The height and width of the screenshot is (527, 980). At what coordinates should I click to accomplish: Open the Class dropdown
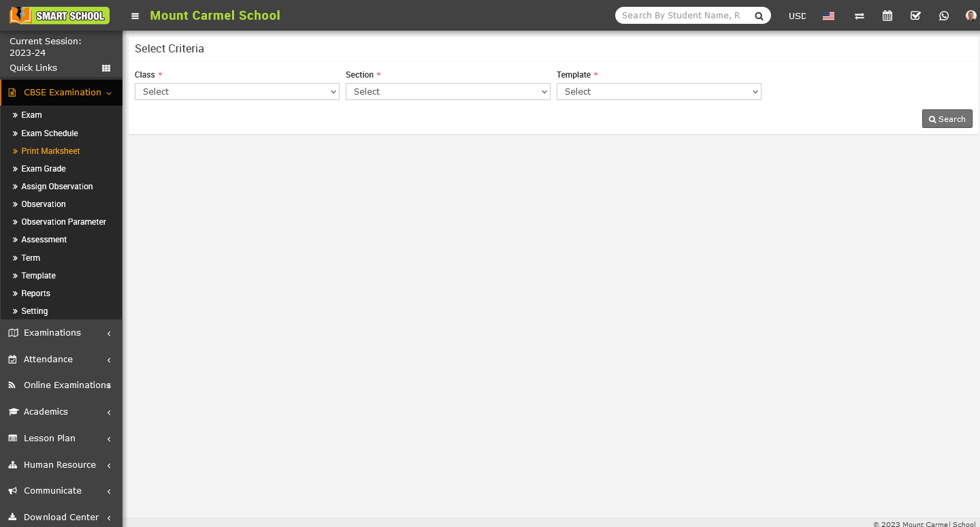(237, 92)
